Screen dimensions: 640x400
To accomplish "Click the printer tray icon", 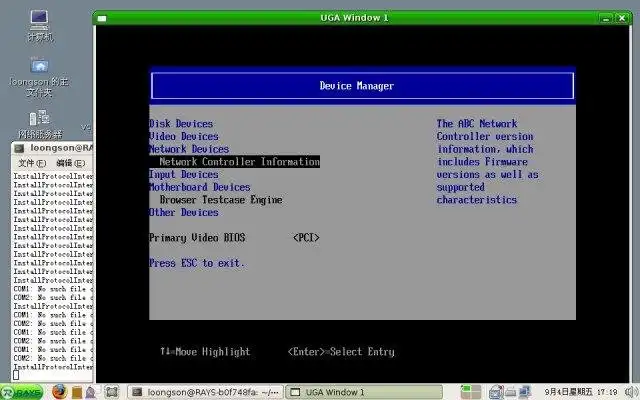I will pyautogui.click(x=510, y=392).
